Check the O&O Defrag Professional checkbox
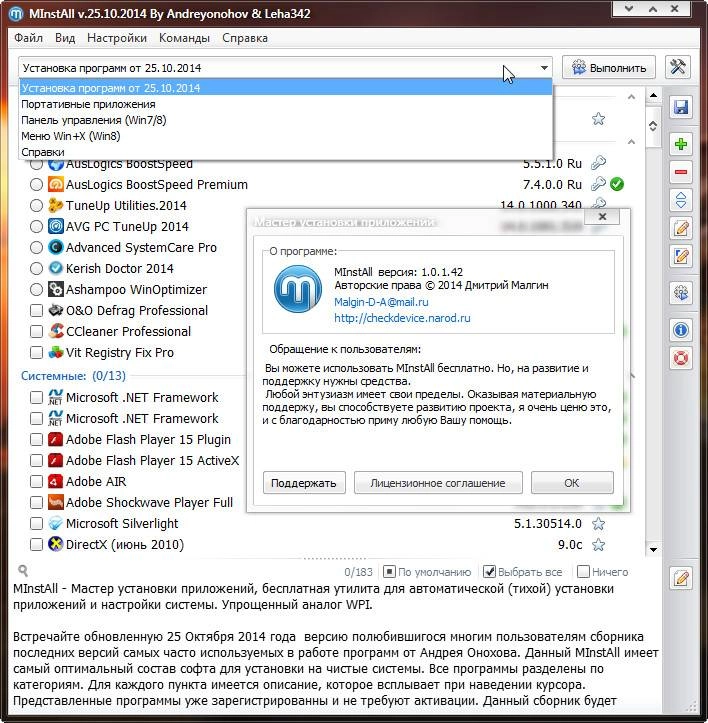 tap(36, 310)
